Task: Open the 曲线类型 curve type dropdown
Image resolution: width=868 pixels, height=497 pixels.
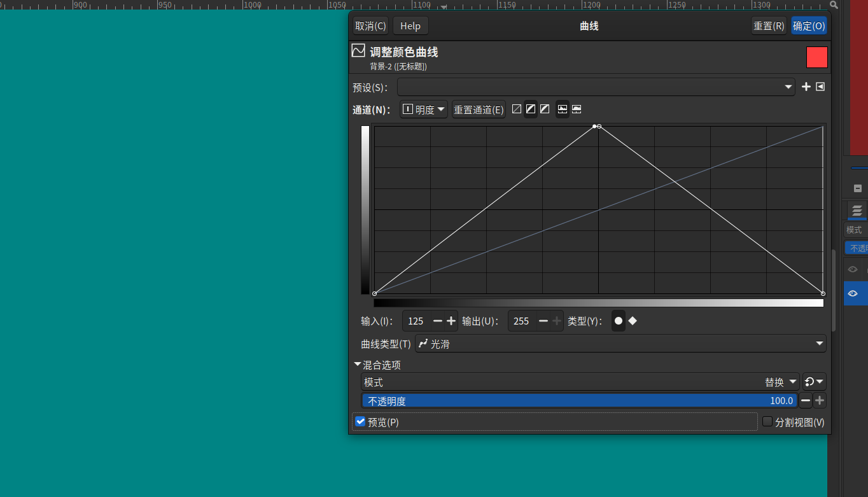Action: (x=620, y=344)
